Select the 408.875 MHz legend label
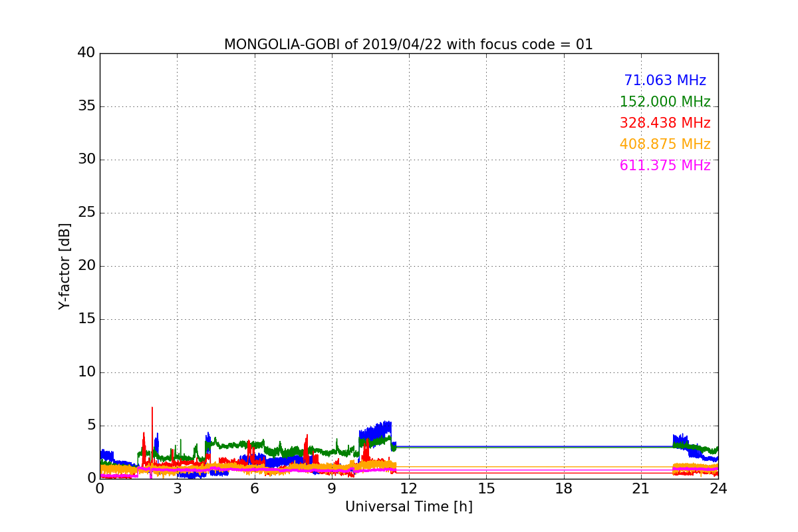This screenshot has width=798, height=532. (665, 144)
